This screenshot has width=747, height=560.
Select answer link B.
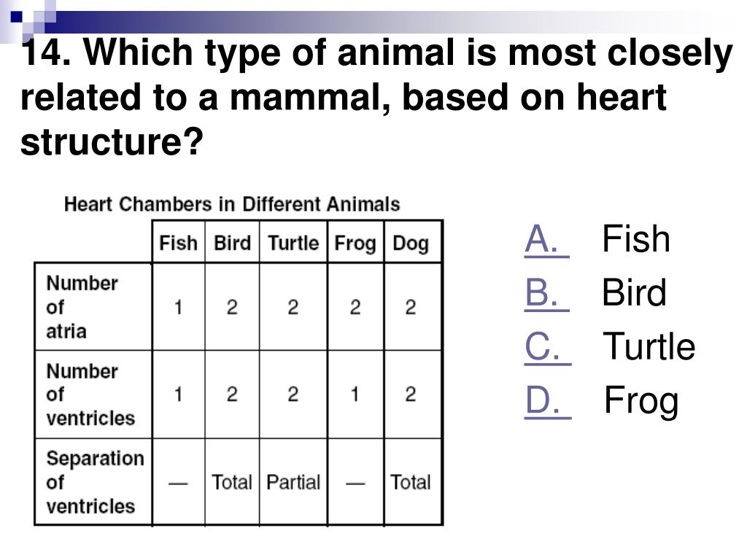click(547, 293)
